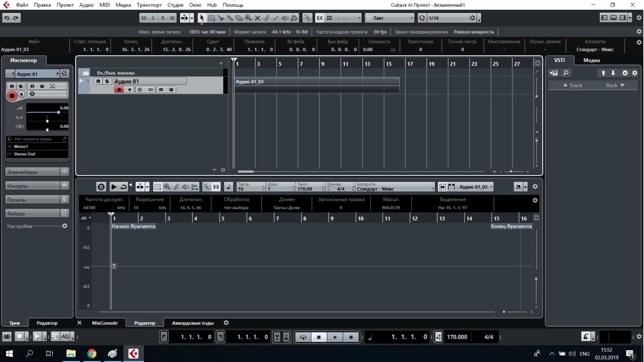Select the Scissors (split) tool
The width and height of the screenshot is (644, 362).
coord(221,18)
